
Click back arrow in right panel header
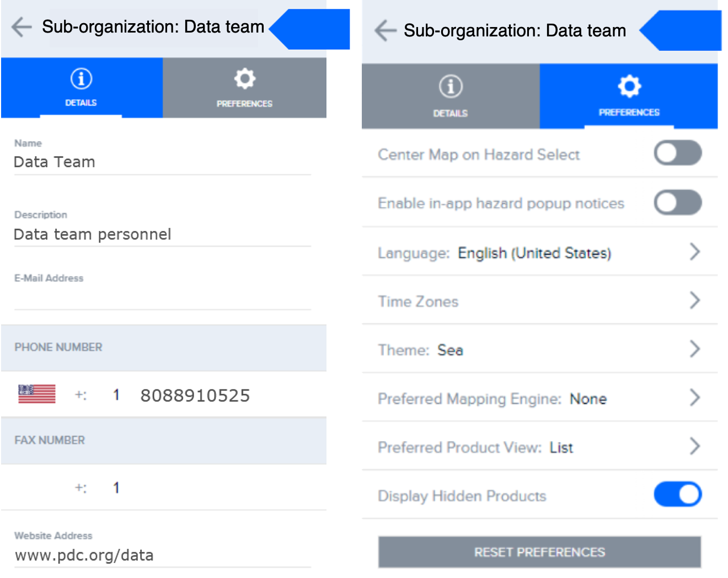pyautogui.click(x=385, y=30)
